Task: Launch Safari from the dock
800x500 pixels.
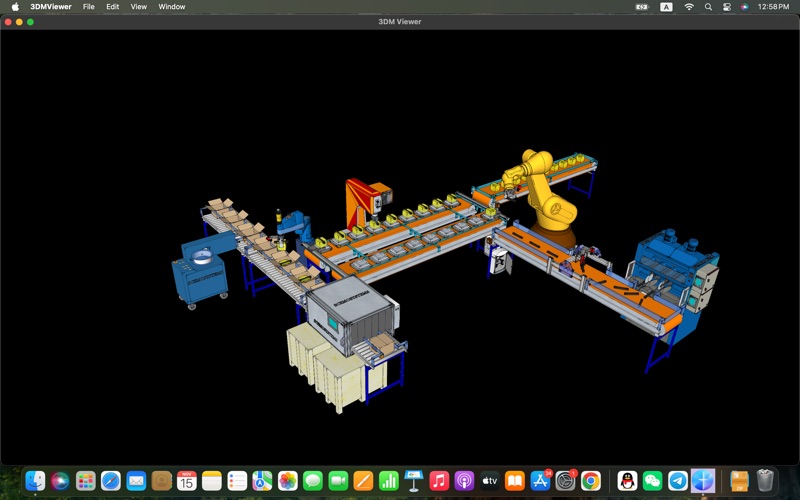Action: [111, 481]
